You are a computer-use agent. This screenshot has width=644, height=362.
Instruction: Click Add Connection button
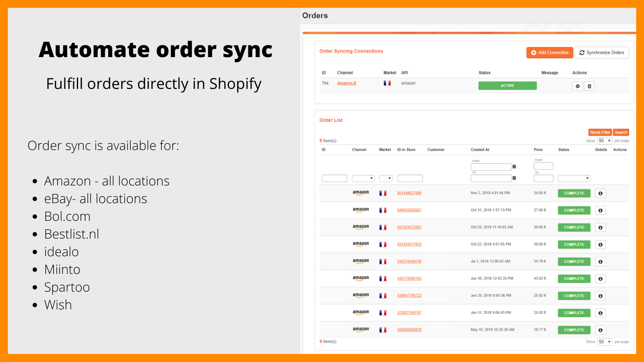[550, 53]
